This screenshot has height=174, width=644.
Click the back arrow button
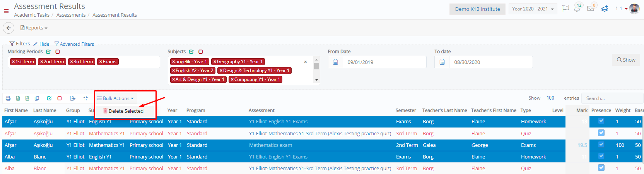coord(9,28)
